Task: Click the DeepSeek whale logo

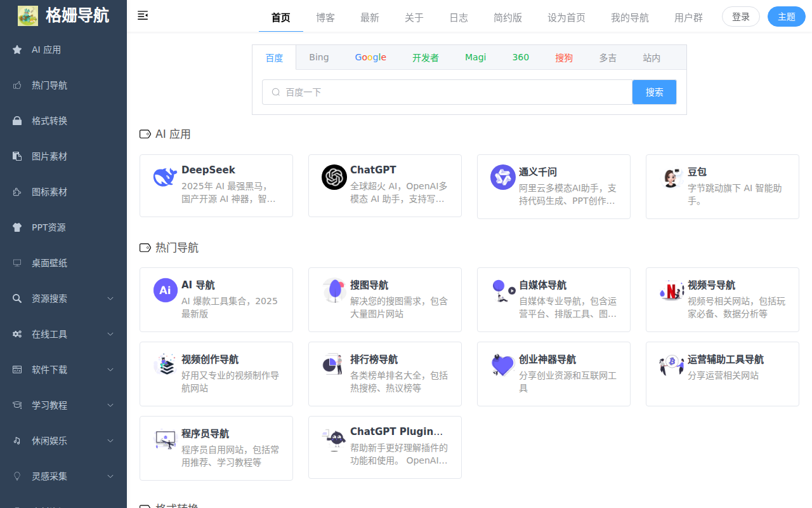Action: pyautogui.click(x=165, y=177)
